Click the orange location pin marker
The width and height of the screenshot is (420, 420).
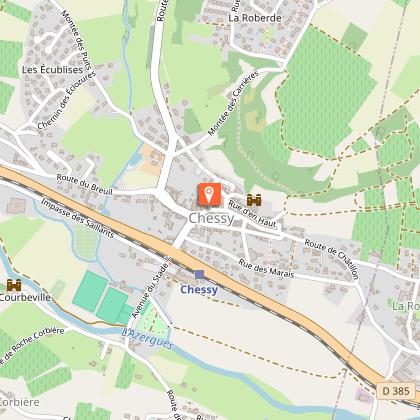click(209, 194)
